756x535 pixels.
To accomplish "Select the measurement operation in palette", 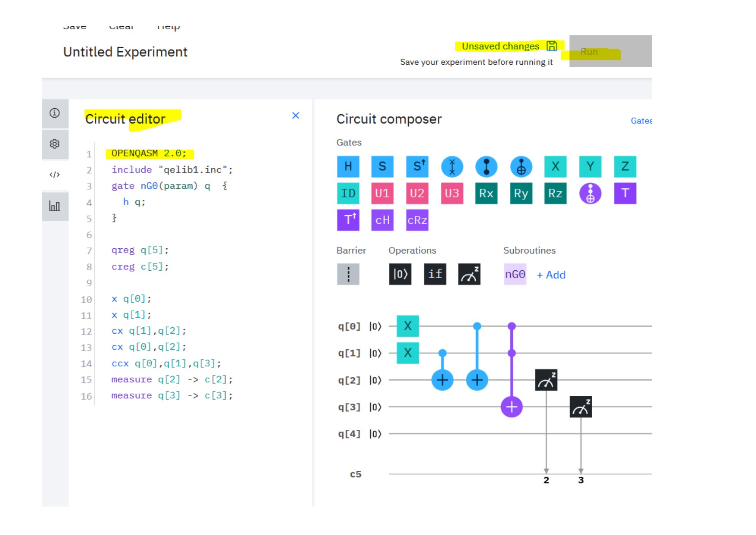I will point(469,274).
